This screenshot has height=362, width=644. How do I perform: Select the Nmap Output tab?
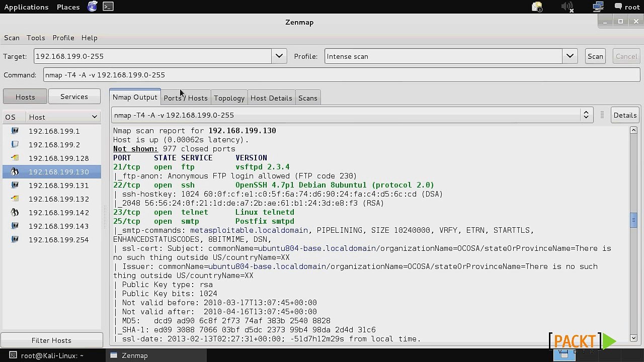click(135, 97)
